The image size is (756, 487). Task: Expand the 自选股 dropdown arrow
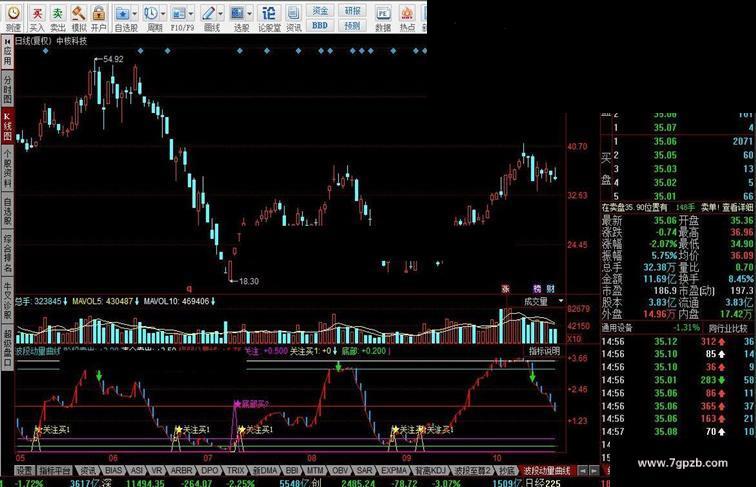[x=135, y=14]
